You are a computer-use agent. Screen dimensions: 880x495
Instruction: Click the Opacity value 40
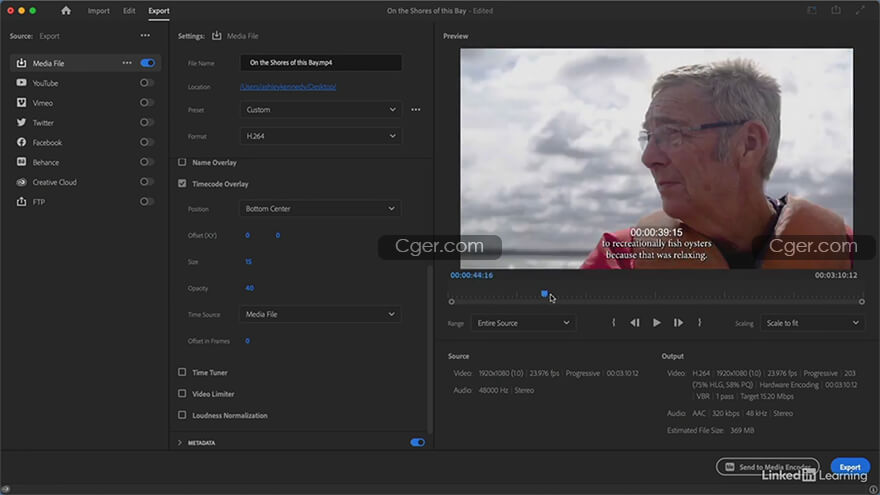(x=249, y=288)
